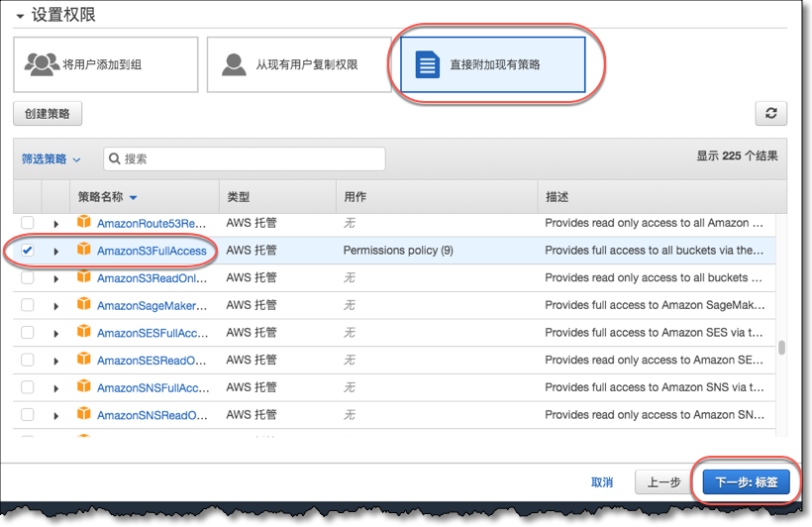Screen dimensions: 812x527
Task: Go back with the 上一步 button
Action: click(x=663, y=482)
